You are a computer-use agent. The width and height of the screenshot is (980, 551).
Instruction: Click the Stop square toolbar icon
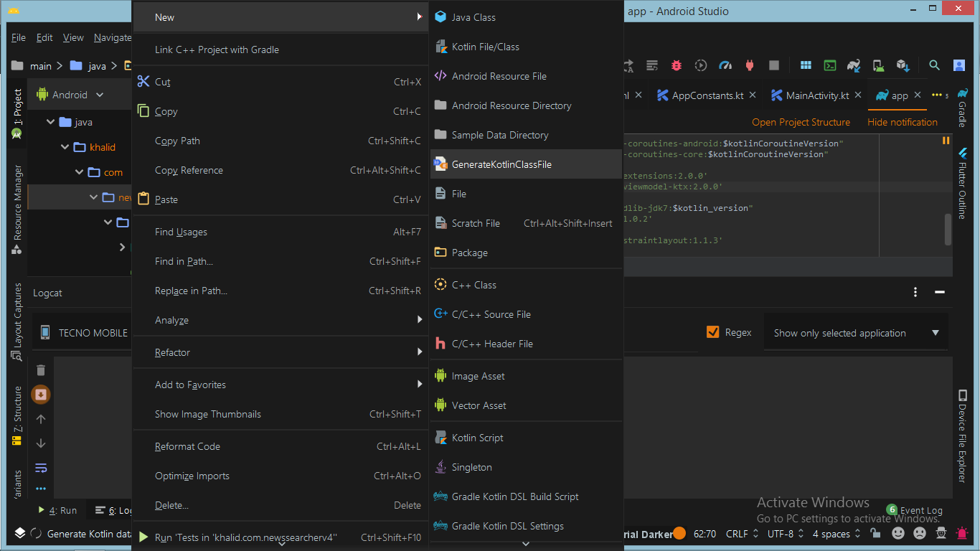(x=774, y=65)
